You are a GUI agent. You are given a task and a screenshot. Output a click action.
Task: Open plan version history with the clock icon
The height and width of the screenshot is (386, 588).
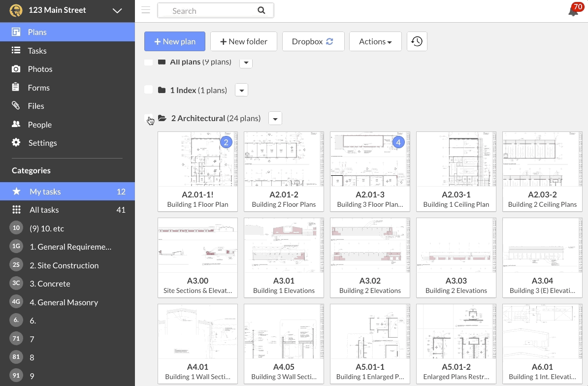(417, 41)
